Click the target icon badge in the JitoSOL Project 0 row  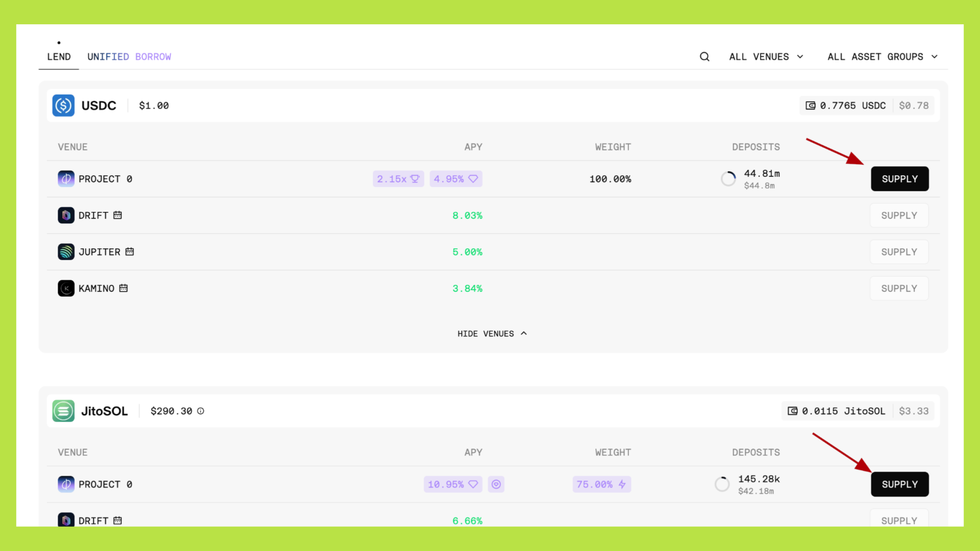point(496,484)
